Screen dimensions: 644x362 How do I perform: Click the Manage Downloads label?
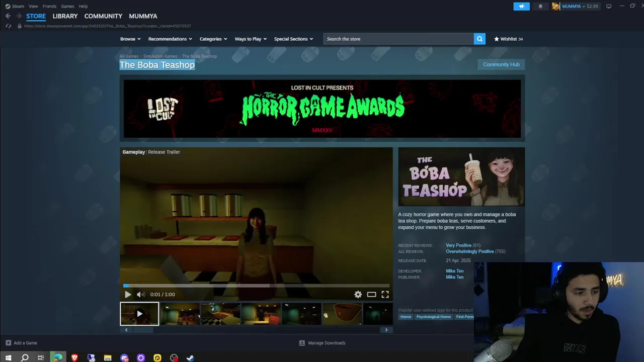[x=327, y=343]
